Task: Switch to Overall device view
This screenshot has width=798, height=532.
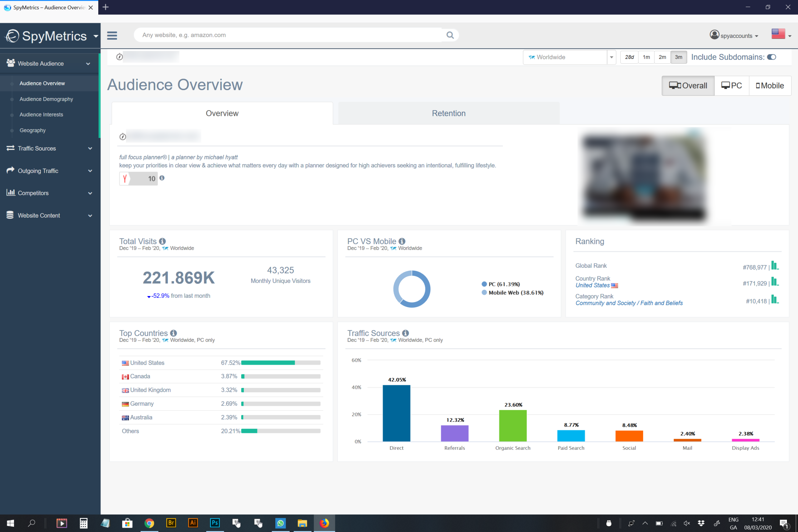Action: point(688,86)
